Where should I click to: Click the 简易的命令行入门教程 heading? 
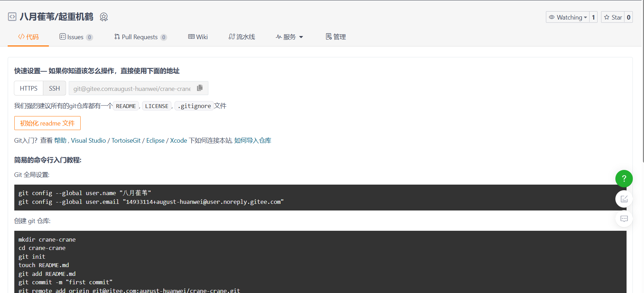48,160
